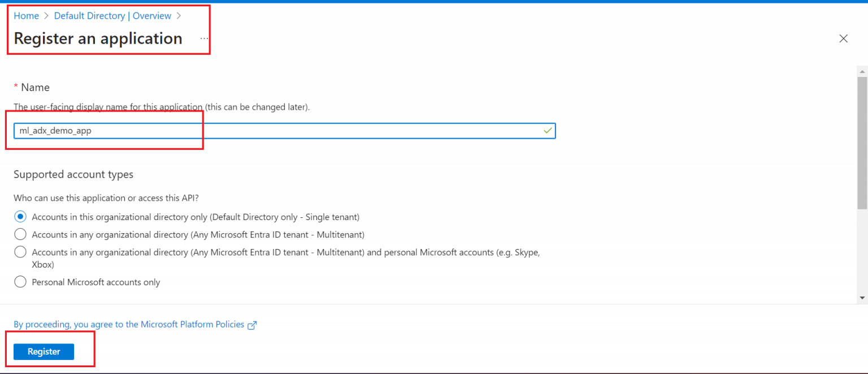Open Default Directory | Overview breadcrumb
The height and width of the screenshot is (374, 868).
pyautogui.click(x=112, y=16)
